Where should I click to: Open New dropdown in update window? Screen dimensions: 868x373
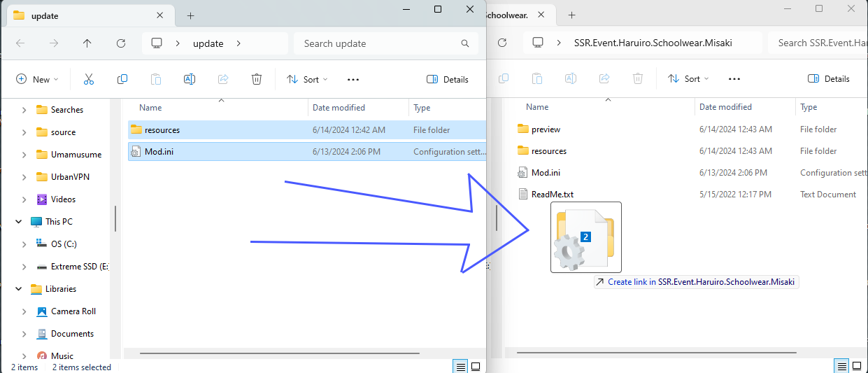click(x=37, y=79)
